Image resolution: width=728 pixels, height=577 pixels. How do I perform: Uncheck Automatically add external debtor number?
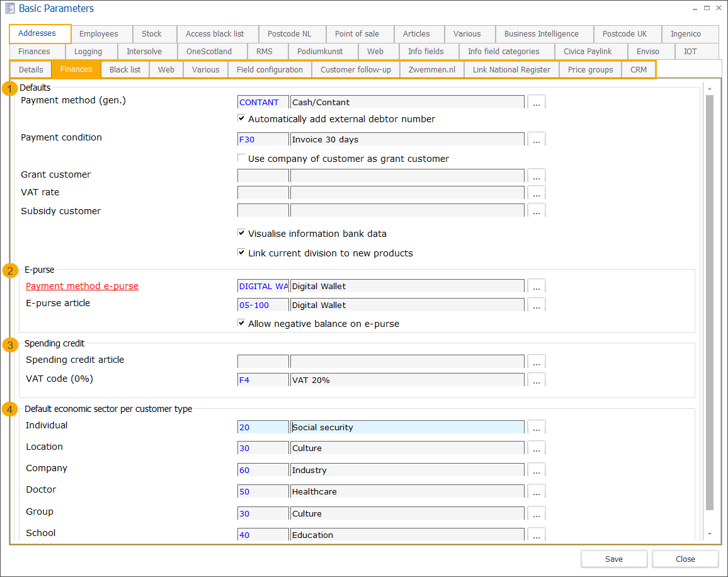[241, 118]
